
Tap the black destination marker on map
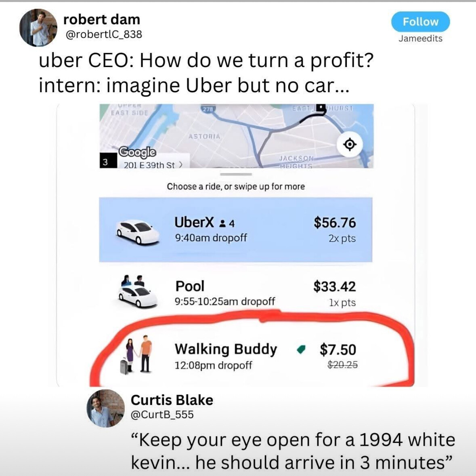coord(321,107)
